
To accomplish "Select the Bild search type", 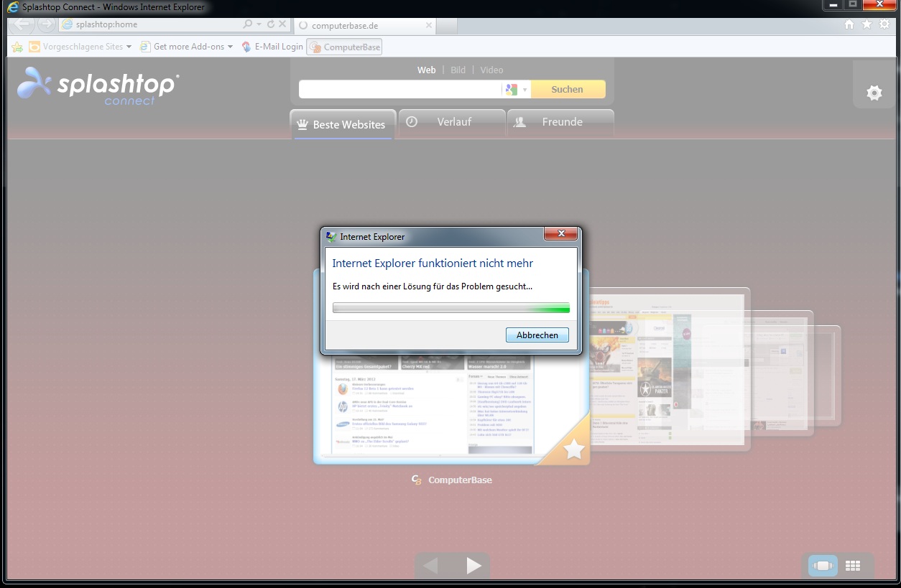I will (x=458, y=70).
